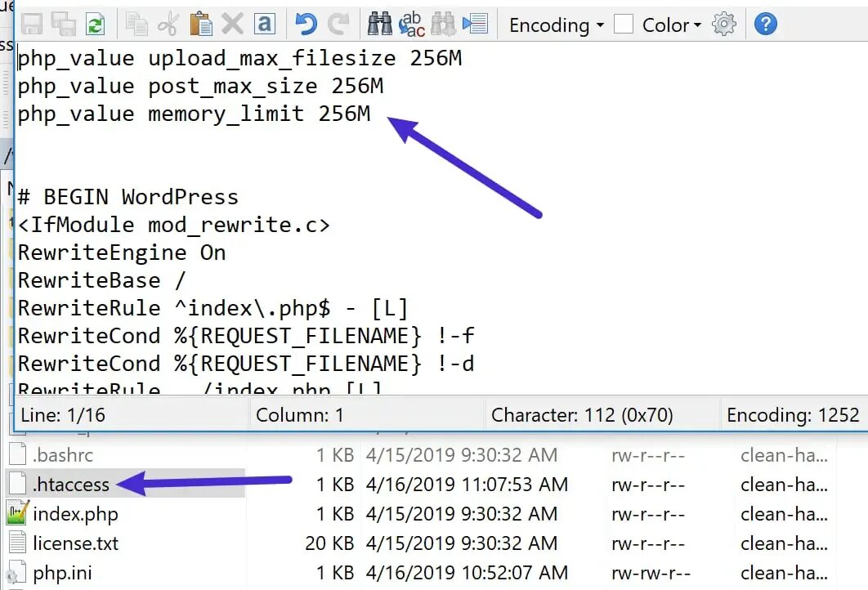Click the memory_limit 256M line
This screenshot has width=868, height=590.
coord(194,114)
